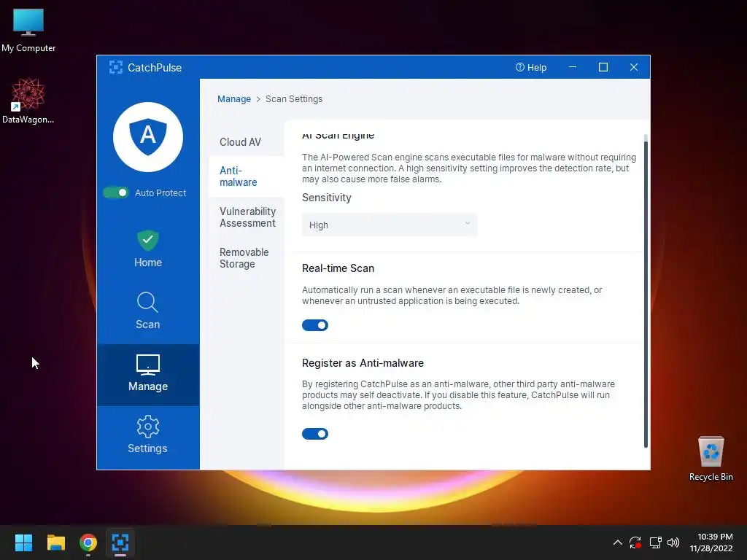Open the Scan section magnifier icon

pos(147,303)
